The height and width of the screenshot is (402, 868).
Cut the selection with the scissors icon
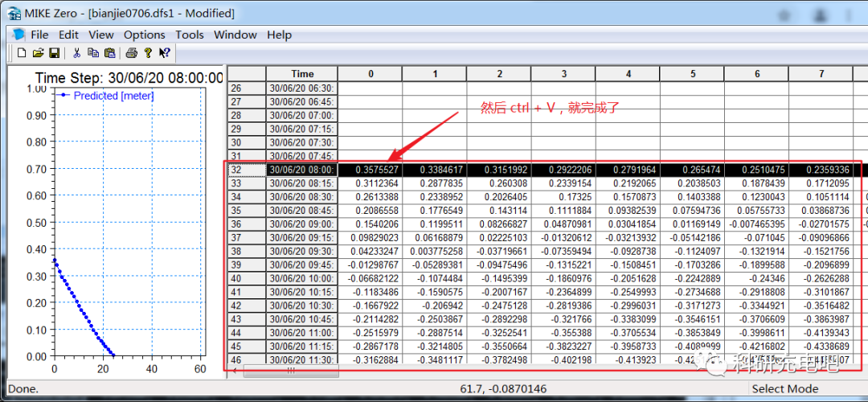[x=77, y=53]
